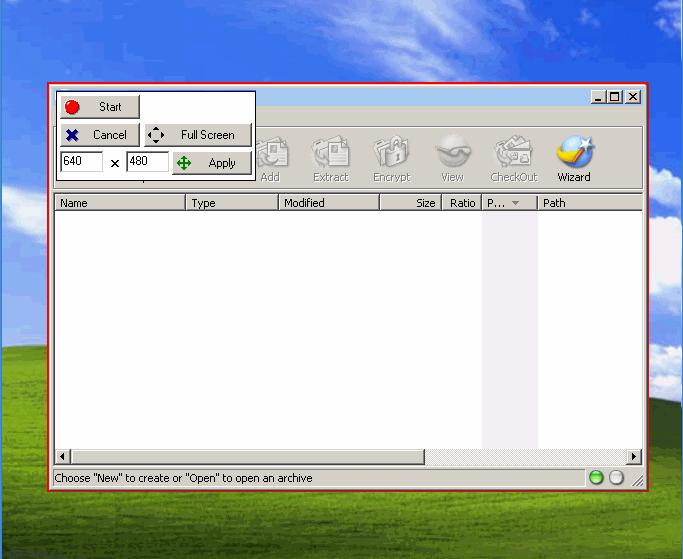Edit the height field showing 480

click(x=148, y=162)
